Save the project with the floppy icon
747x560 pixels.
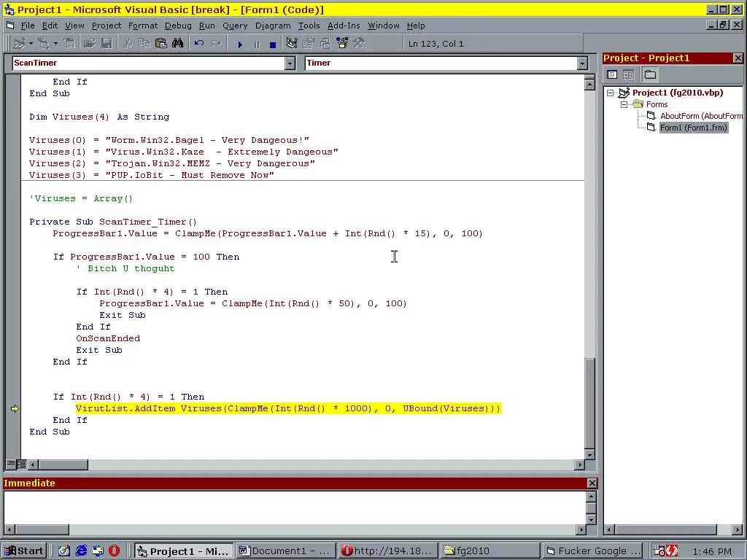(x=107, y=44)
